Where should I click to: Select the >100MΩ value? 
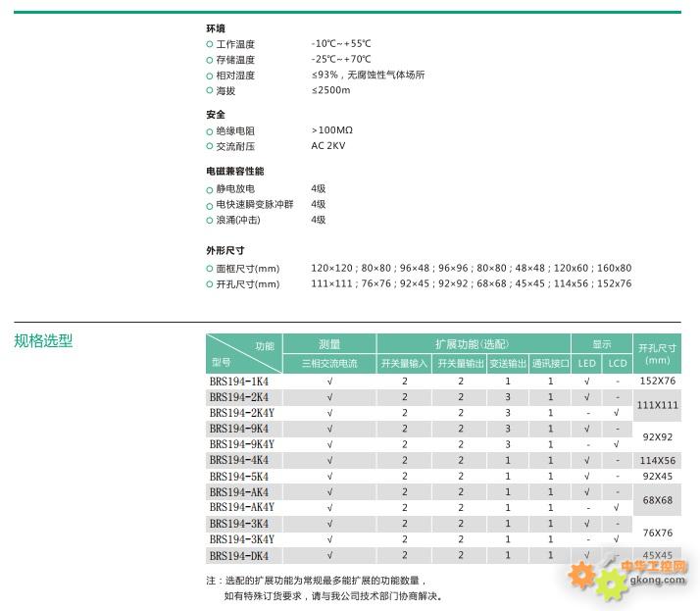[332, 130]
